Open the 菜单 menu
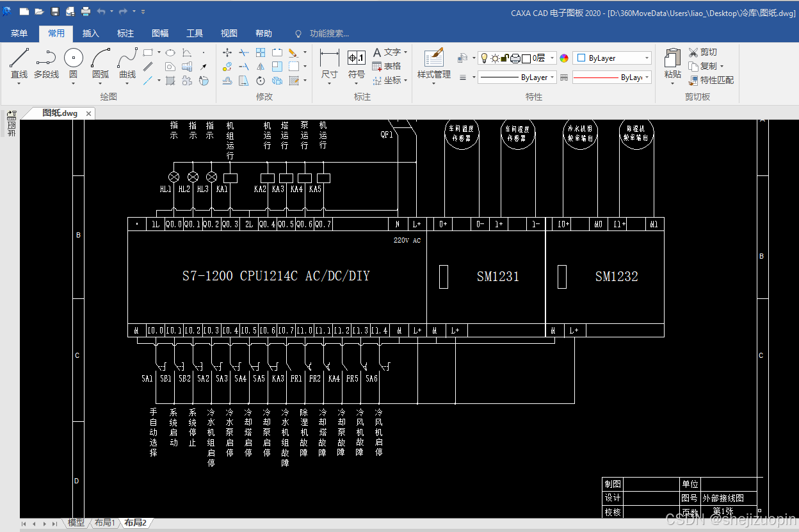799x532 pixels. pyautogui.click(x=19, y=33)
